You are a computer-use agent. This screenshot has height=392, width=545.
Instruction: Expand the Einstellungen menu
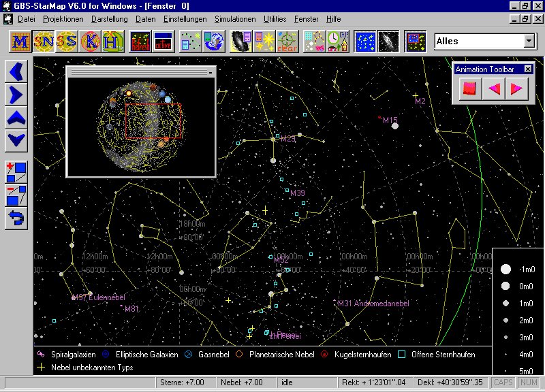click(x=185, y=19)
